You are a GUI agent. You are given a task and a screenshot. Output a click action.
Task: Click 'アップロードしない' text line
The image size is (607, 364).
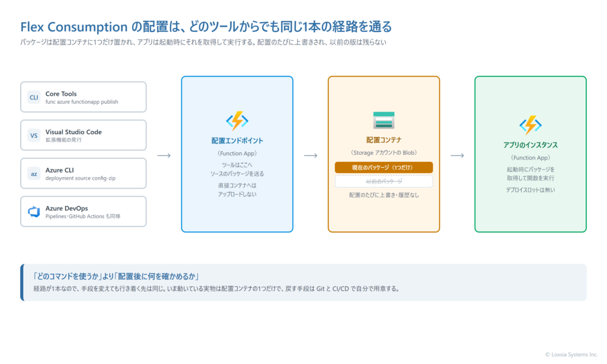tap(237, 194)
